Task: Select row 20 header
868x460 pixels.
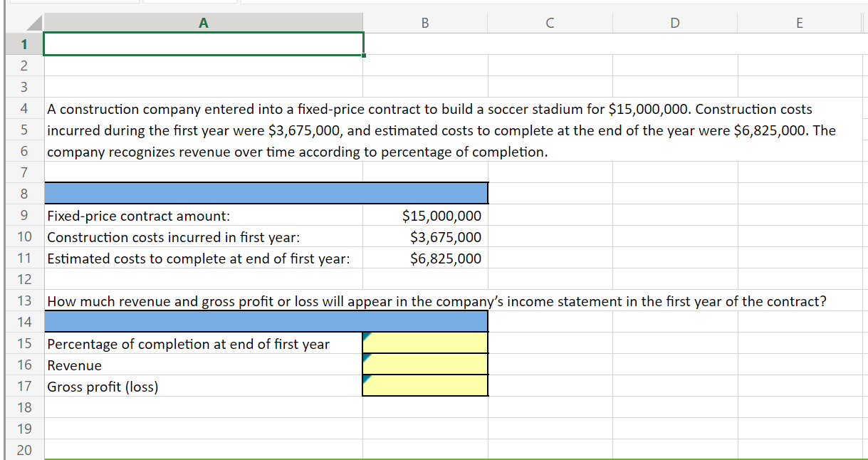Action: 23,451
